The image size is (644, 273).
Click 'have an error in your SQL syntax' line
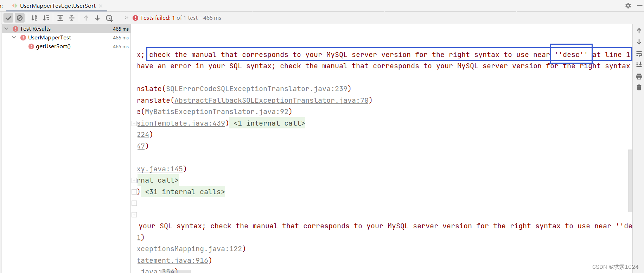point(383,66)
